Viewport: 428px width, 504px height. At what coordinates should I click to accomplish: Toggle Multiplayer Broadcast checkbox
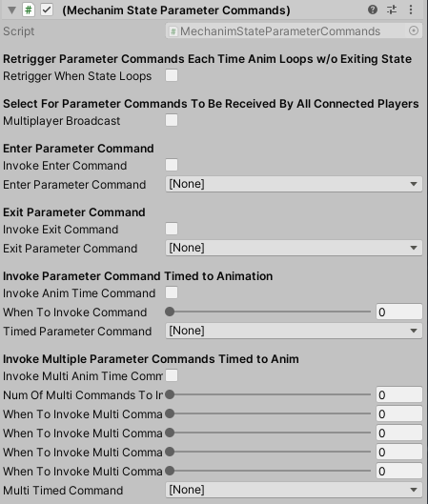click(172, 121)
